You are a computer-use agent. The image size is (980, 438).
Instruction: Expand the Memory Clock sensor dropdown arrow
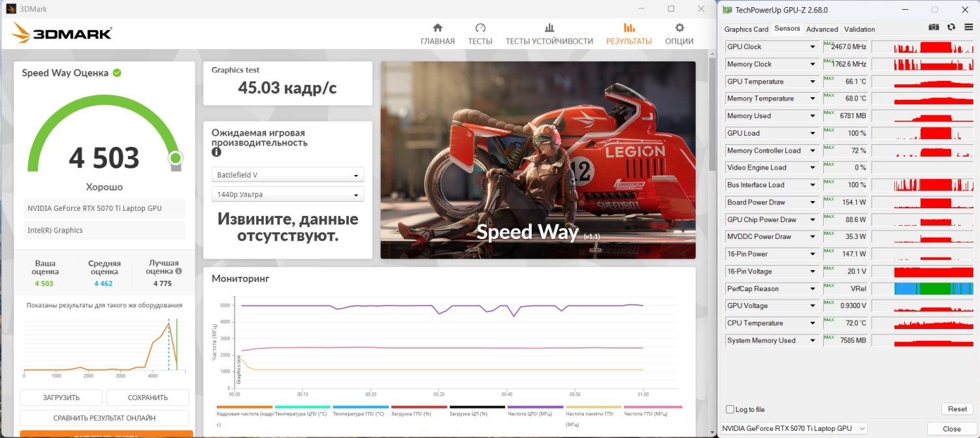click(x=813, y=64)
